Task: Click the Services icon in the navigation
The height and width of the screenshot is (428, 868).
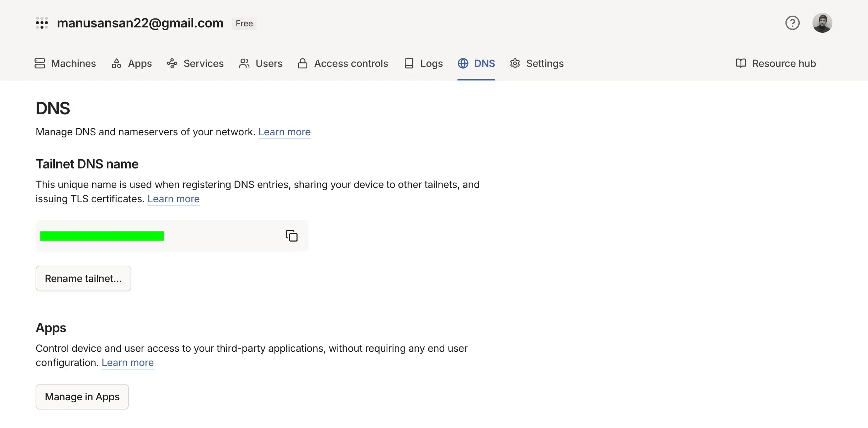Action: coord(172,63)
